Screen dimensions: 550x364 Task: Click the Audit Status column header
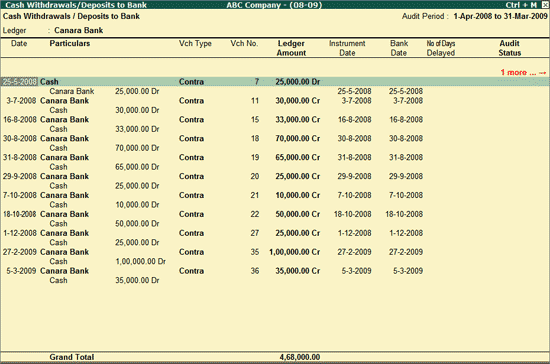510,48
